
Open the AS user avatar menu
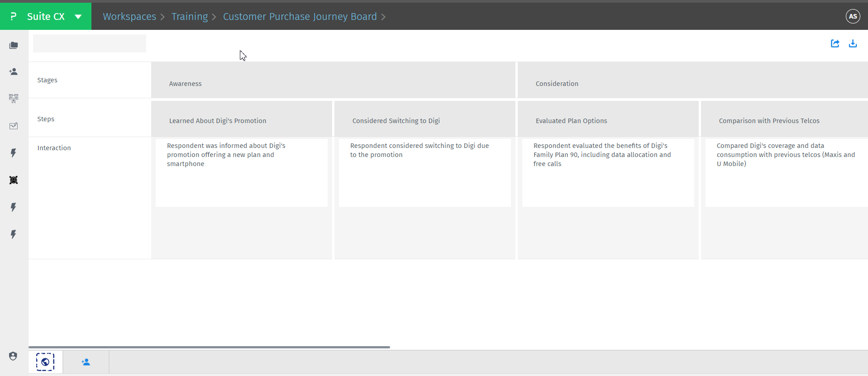(853, 16)
